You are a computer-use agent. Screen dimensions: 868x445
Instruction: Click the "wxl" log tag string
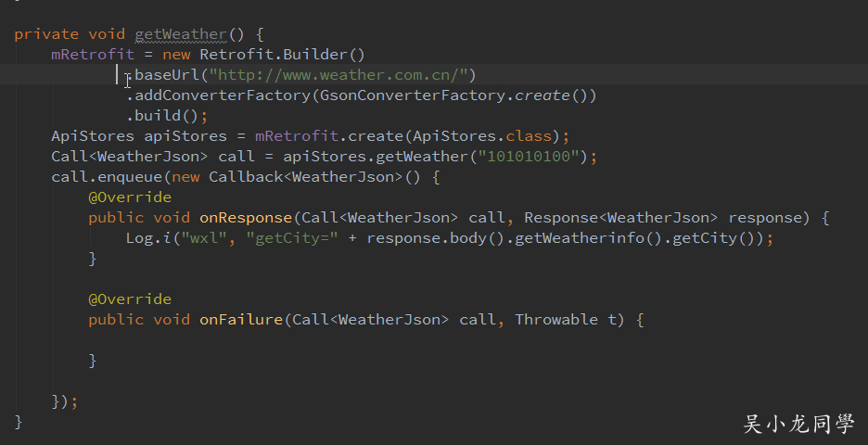pos(204,238)
